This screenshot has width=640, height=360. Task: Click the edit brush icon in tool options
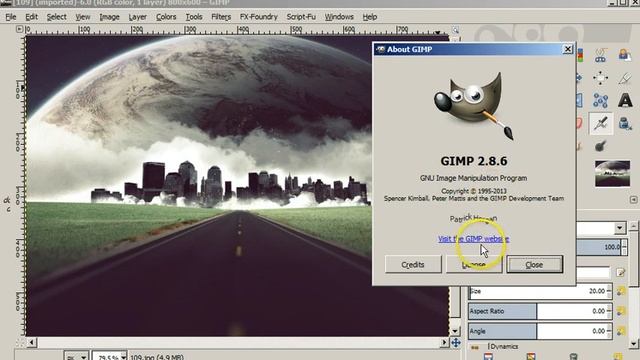pyautogui.click(x=621, y=272)
